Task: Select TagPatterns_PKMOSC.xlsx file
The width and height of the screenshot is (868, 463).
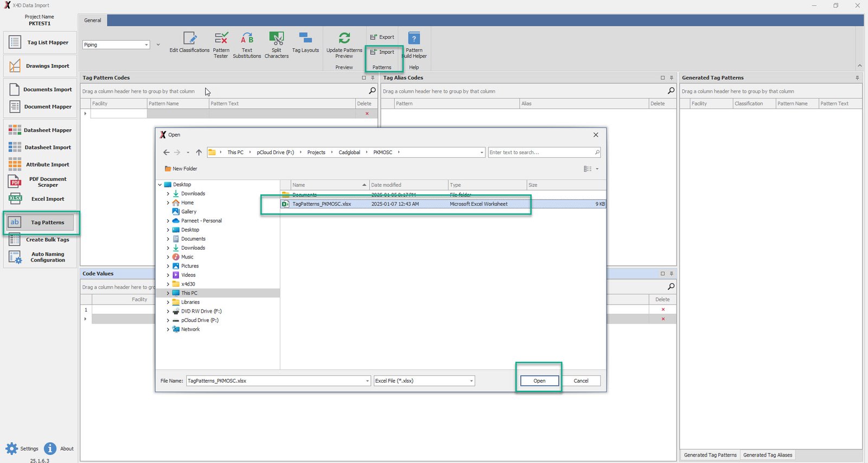Action: click(x=322, y=204)
